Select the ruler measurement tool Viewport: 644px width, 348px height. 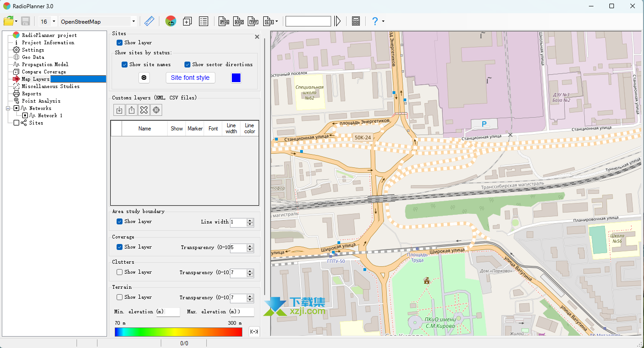[149, 21]
